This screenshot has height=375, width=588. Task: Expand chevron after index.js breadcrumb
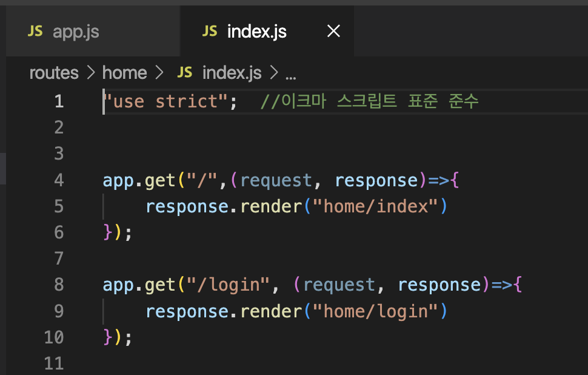[x=274, y=72]
